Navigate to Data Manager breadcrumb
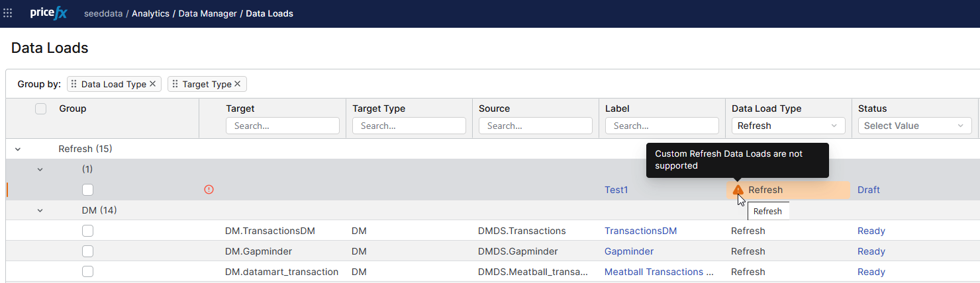The height and width of the screenshot is (283, 980). [207, 13]
